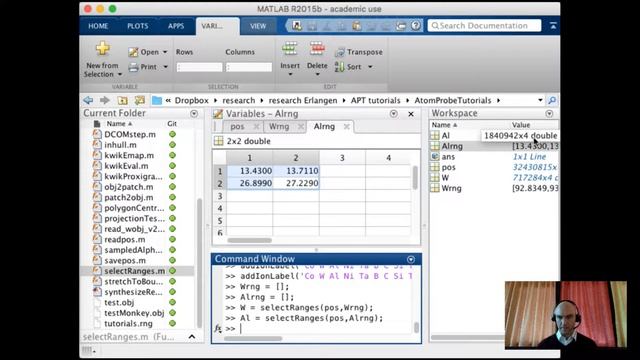
Task: Open Variables panel actions menu
Action: point(393,114)
